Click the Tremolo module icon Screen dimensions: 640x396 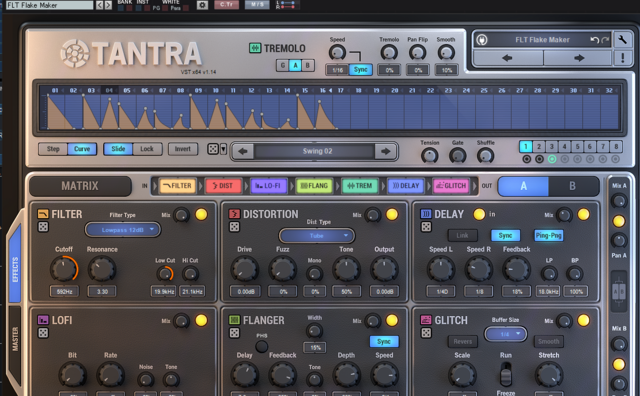tap(255, 48)
